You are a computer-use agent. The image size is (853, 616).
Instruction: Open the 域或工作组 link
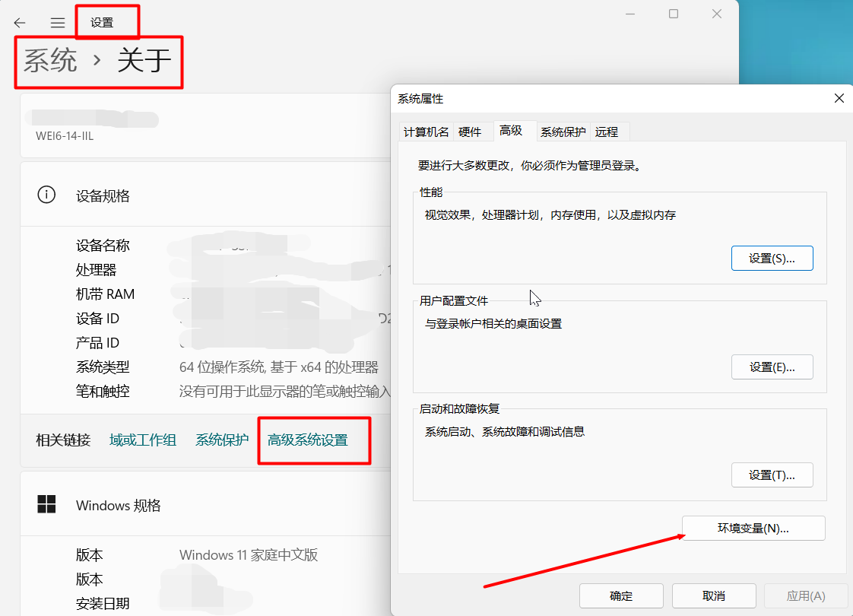142,440
